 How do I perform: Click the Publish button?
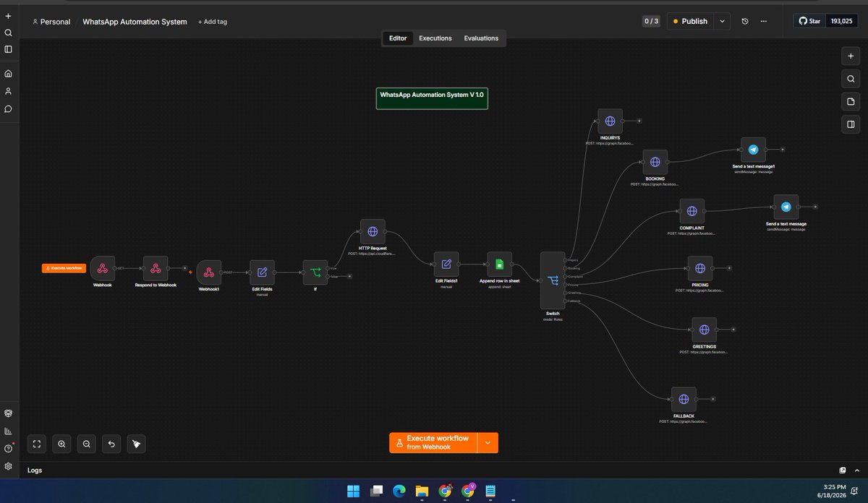(690, 22)
